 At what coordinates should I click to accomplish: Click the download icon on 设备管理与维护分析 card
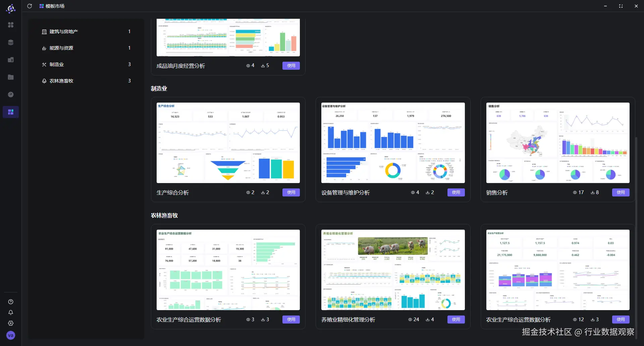click(x=428, y=192)
